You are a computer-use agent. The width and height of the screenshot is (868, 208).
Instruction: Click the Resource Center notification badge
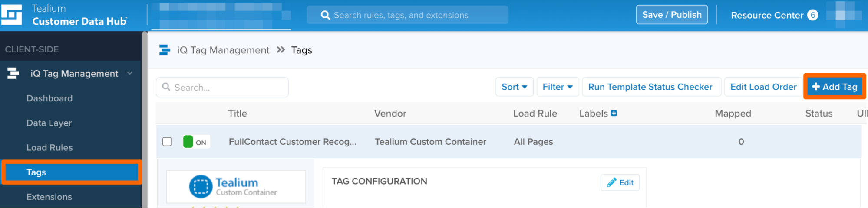pos(813,15)
